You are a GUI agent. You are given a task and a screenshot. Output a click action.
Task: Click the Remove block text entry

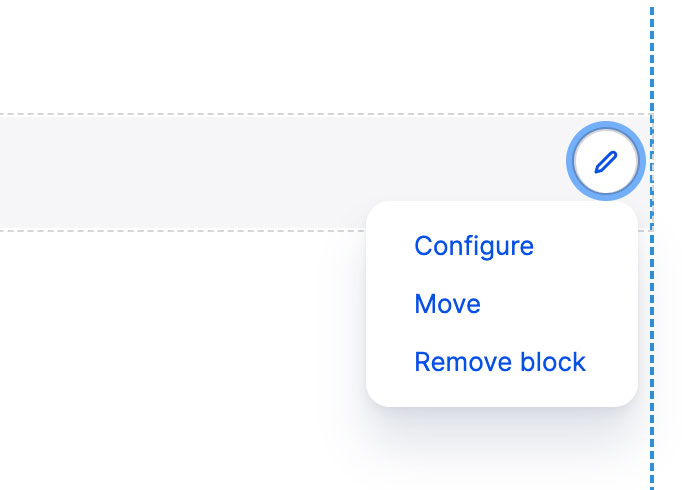pyautogui.click(x=500, y=362)
